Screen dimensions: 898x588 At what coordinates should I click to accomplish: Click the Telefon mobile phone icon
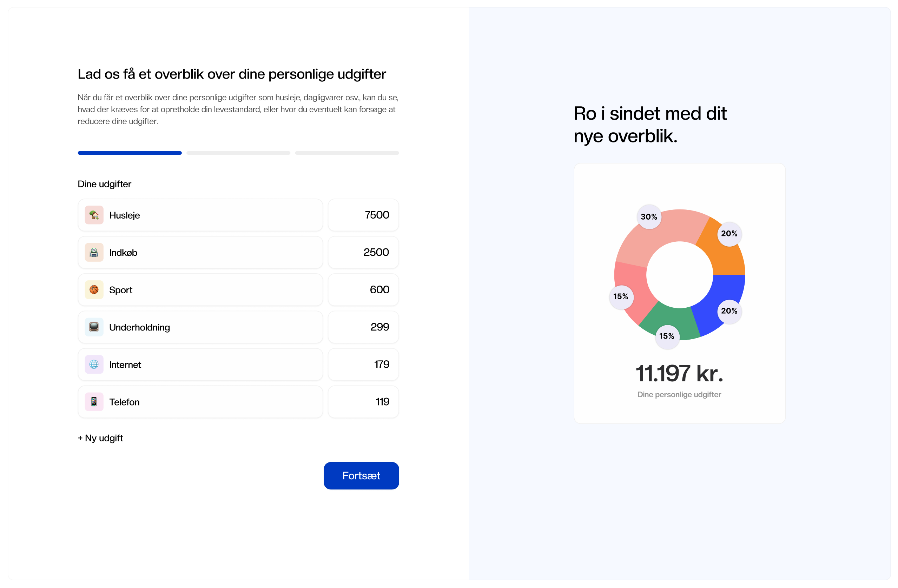pos(94,402)
